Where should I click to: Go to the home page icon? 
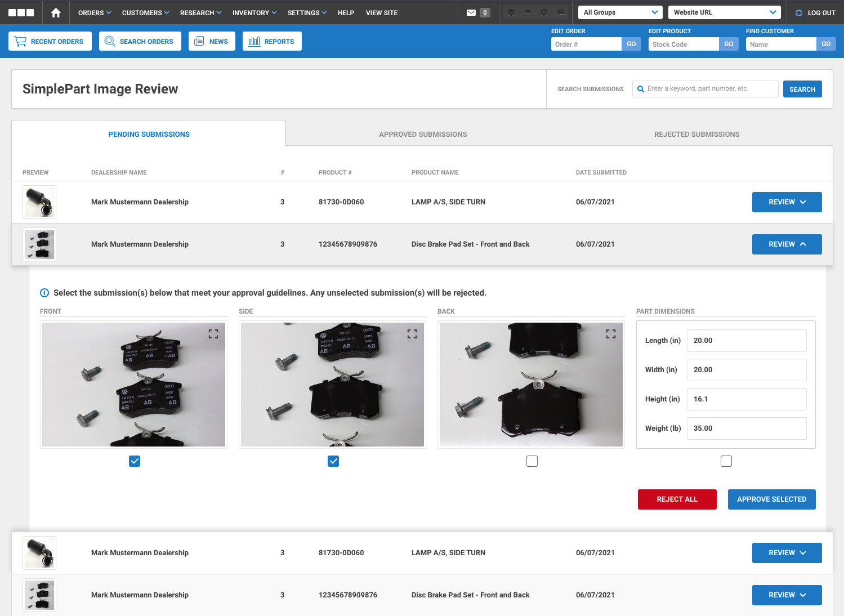pyautogui.click(x=56, y=12)
